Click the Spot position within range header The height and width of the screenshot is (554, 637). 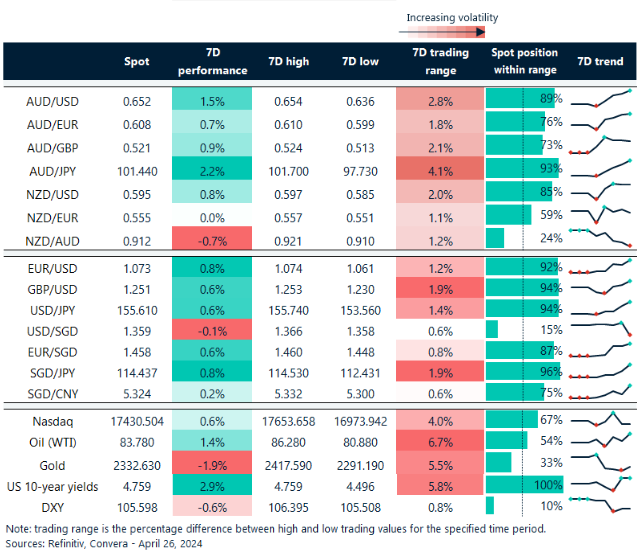click(525, 61)
